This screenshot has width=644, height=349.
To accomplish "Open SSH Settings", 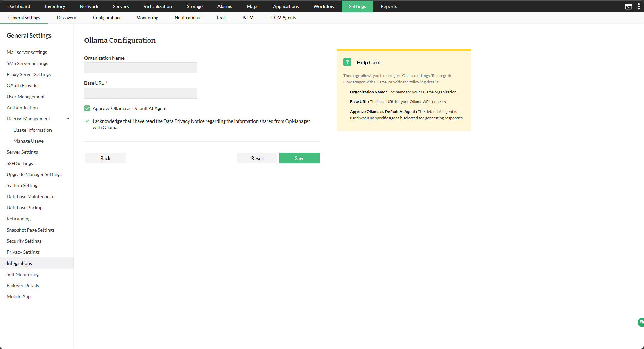I will tap(20, 163).
